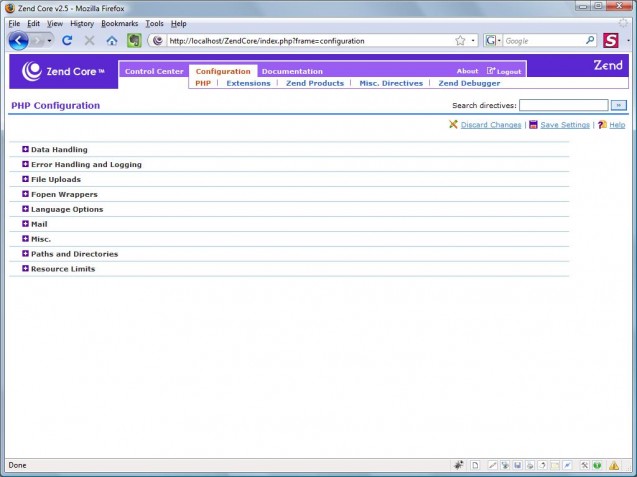The image size is (637, 477).
Task: Click the floppy disk icon in status bar
Action: tap(518, 465)
